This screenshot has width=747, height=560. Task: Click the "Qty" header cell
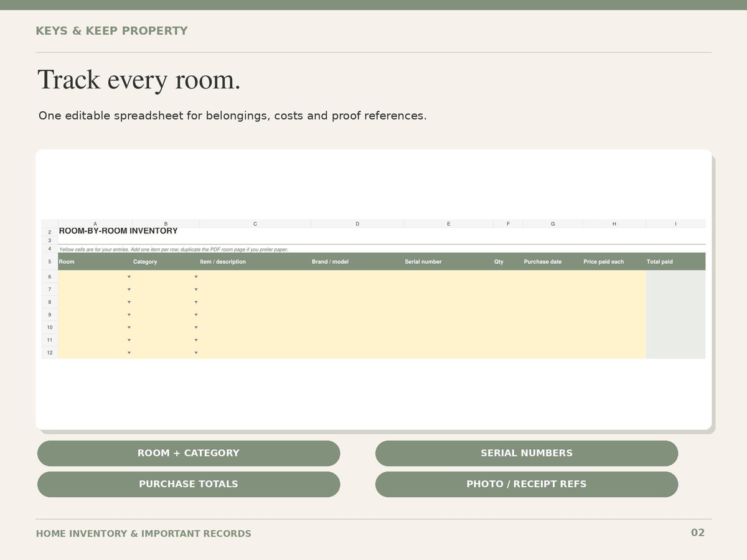coord(508,261)
